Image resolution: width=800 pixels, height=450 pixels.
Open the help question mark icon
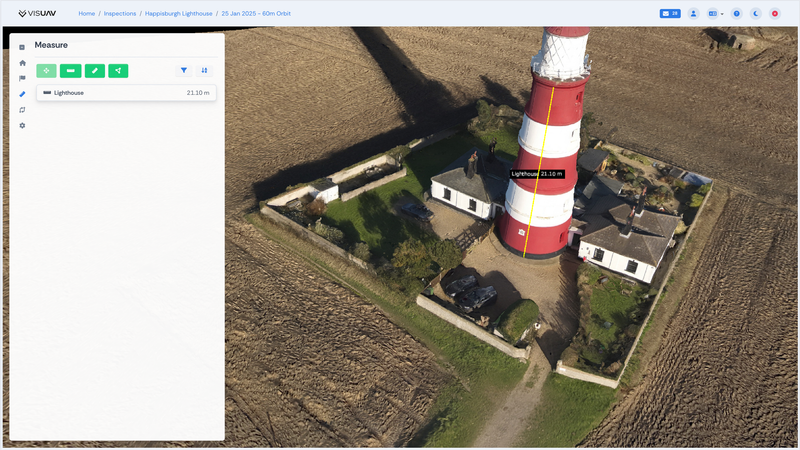736,14
